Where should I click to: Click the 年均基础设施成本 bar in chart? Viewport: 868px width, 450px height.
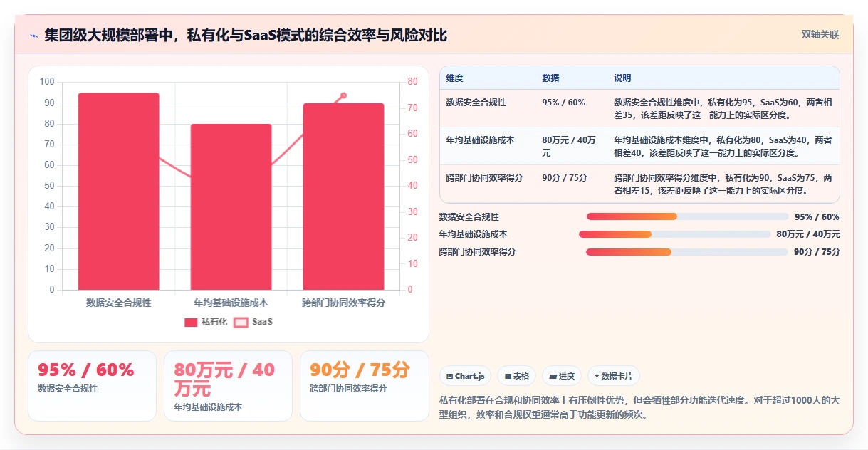[x=231, y=206]
